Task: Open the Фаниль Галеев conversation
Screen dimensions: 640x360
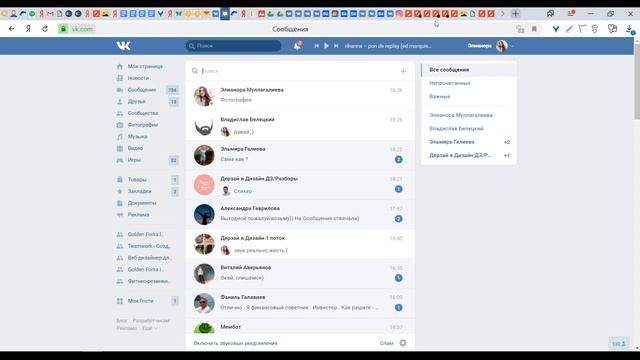Action: tap(300, 303)
